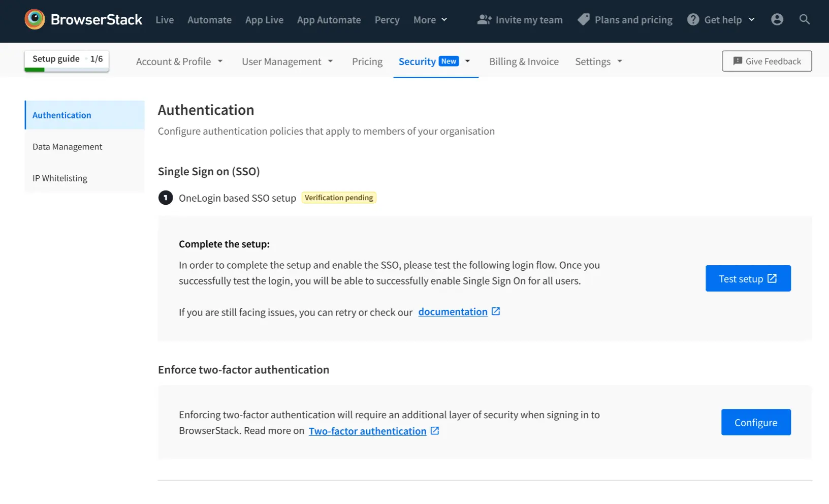The height and width of the screenshot is (504, 829).
Task: Select Data Management in the sidebar
Action: [68, 147]
